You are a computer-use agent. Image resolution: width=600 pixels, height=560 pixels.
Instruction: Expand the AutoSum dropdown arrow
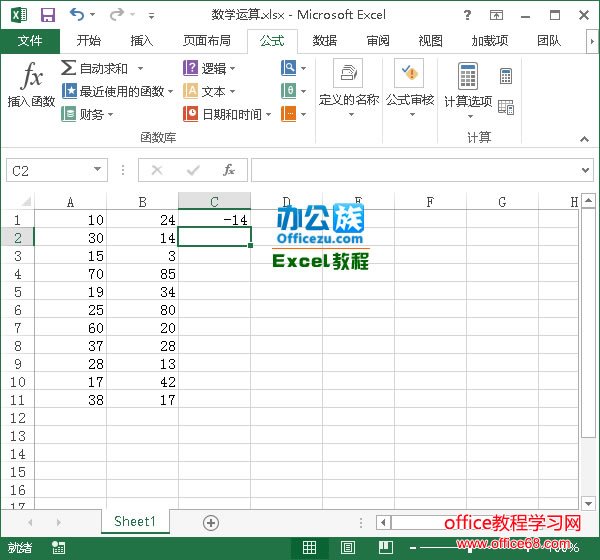pyautogui.click(x=140, y=69)
